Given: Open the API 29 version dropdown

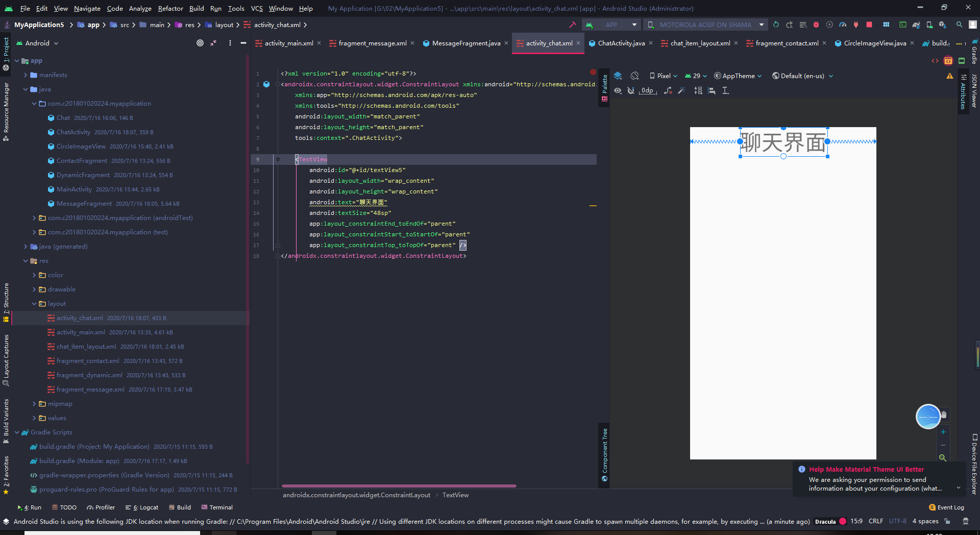Looking at the screenshot, I should [696, 76].
